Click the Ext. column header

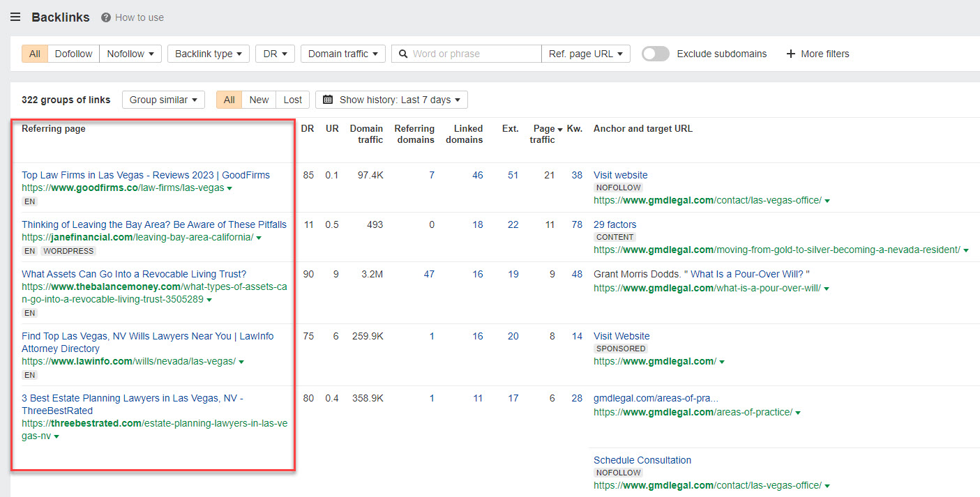pos(511,129)
